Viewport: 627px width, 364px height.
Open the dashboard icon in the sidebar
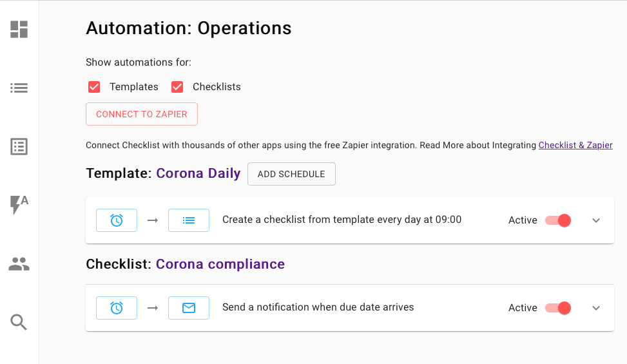[x=19, y=29]
